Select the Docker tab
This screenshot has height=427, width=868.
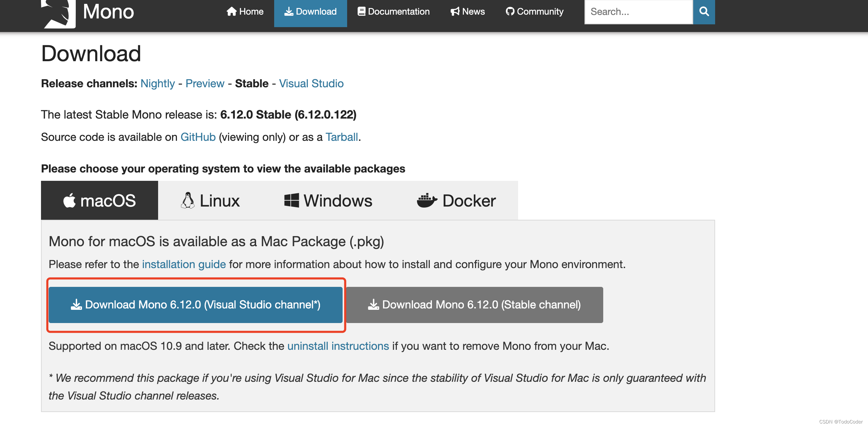[456, 200]
